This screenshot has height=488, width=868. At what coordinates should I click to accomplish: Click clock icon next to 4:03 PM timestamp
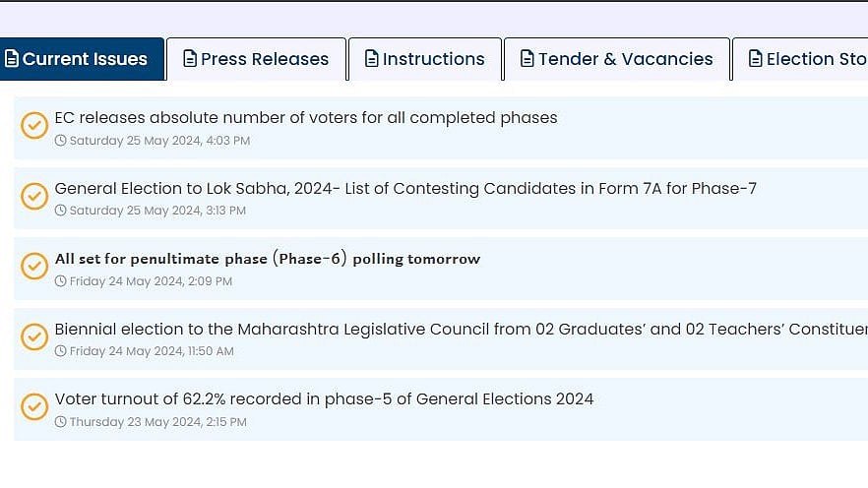[x=61, y=141]
